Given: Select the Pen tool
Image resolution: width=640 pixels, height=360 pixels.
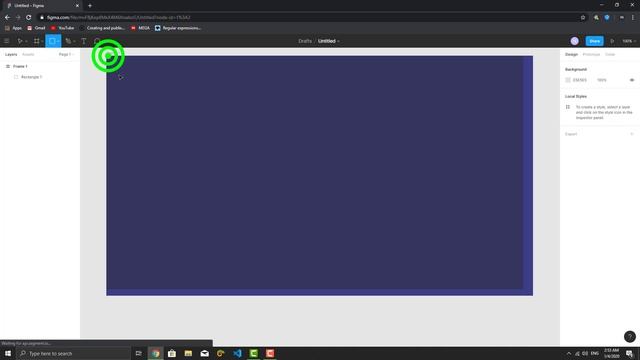Looking at the screenshot, I should click(68, 41).
